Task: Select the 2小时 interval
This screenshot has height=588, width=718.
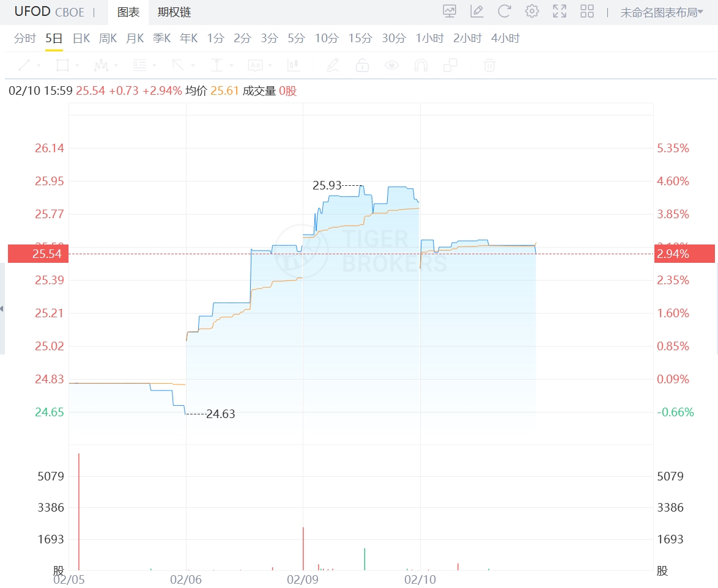Action: pos(467,39)
